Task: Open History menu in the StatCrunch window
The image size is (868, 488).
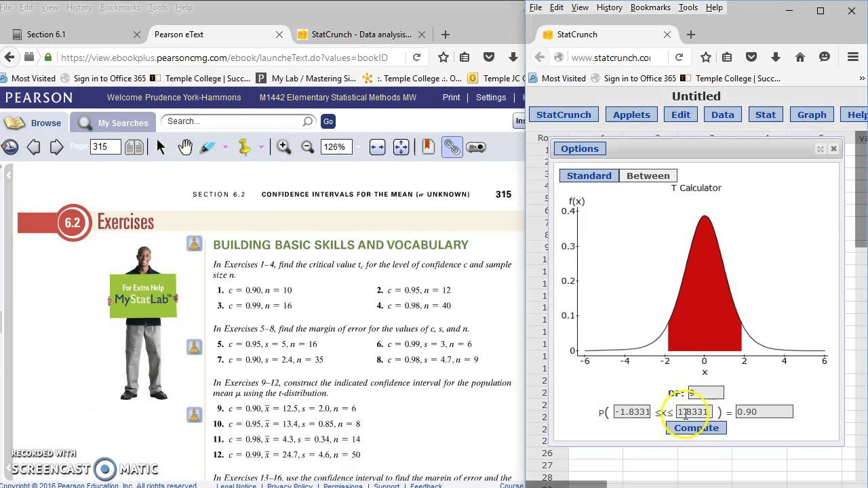Action: [609, 7]
